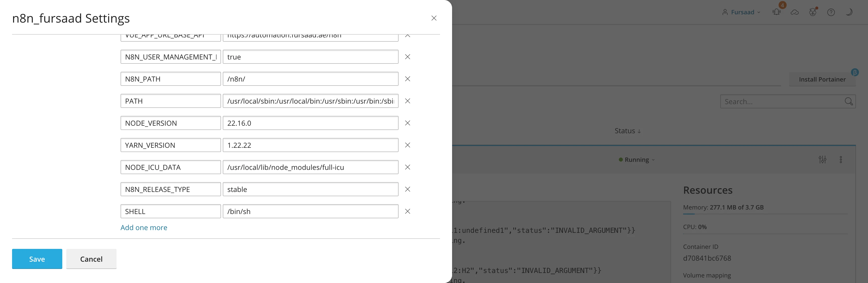Viewport: 868px width, 283px height.
Task: Open the Fursaad user account menu
Action: point(741,12)
